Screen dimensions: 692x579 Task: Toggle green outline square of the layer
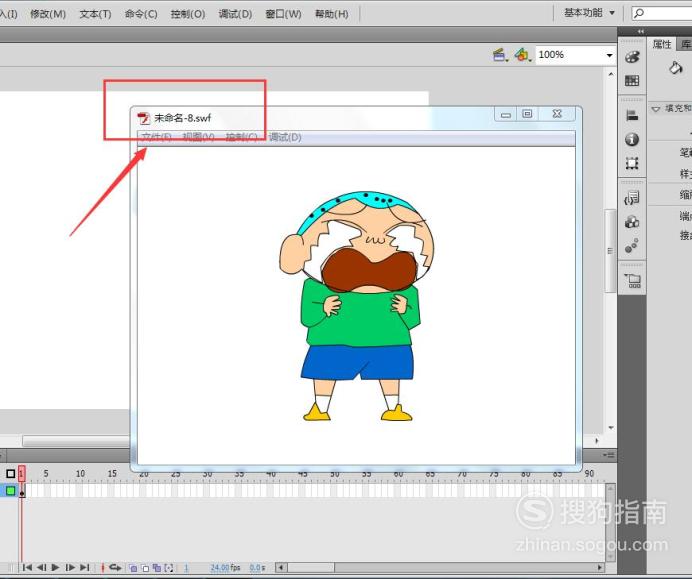click(10, 490)
